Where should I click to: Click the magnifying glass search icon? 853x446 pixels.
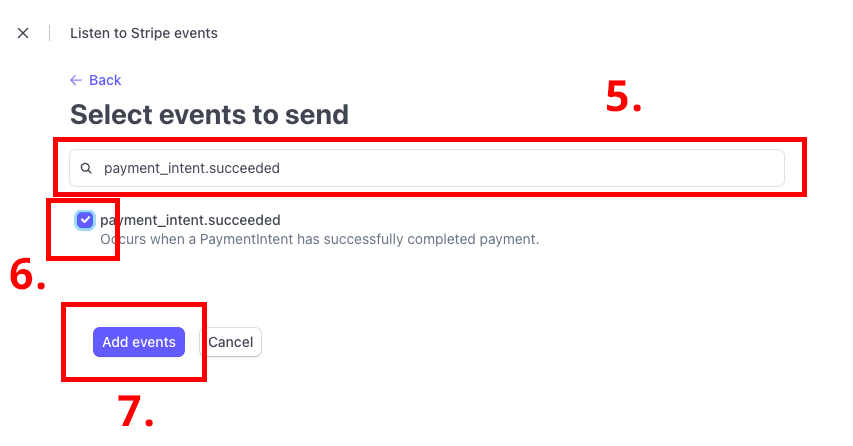click(86, 169)
